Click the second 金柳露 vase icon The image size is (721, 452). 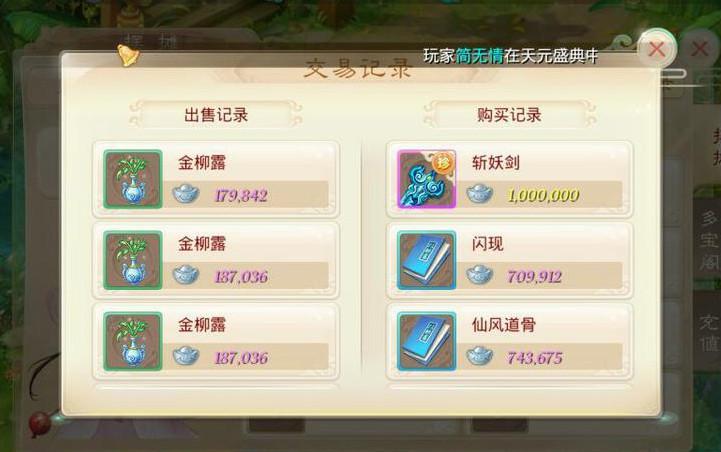[133, 260]
